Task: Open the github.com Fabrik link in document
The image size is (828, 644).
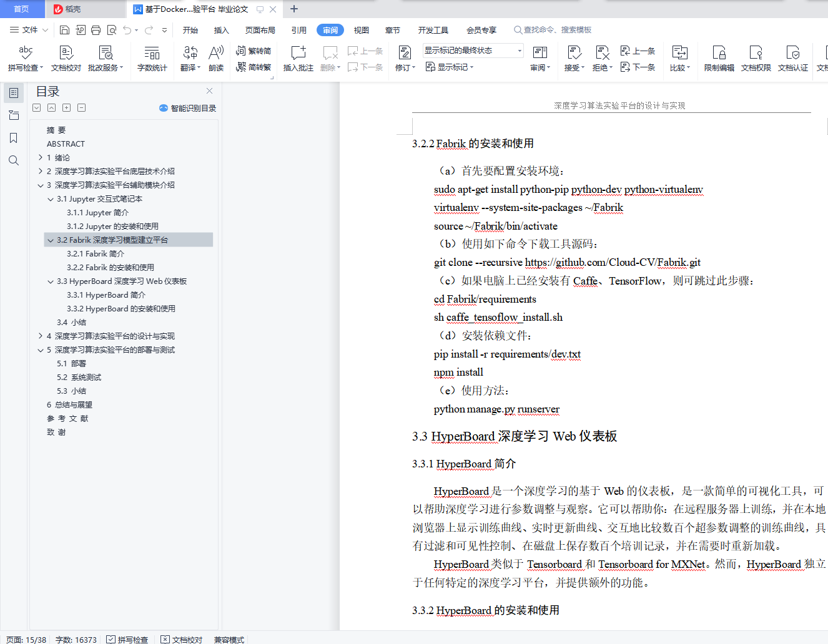Action: tap(613, 263)
